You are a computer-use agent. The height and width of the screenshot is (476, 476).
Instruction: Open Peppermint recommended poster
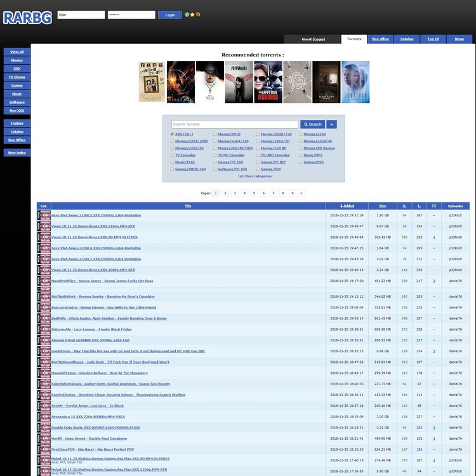click(x=239, y=82)
